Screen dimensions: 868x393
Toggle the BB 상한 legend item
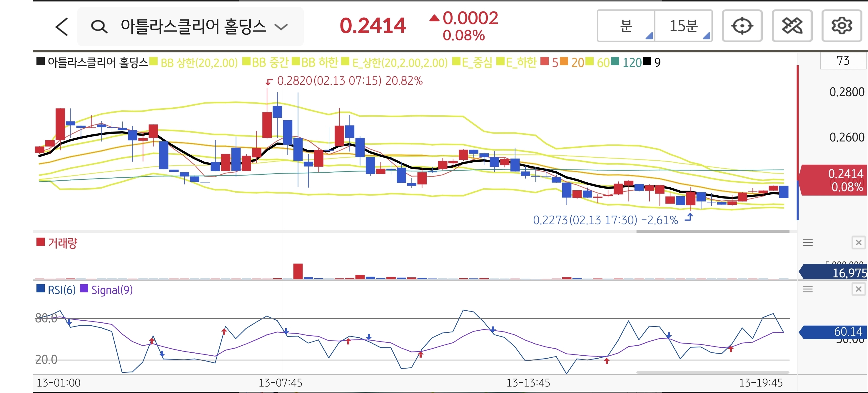tap(199, 63)
